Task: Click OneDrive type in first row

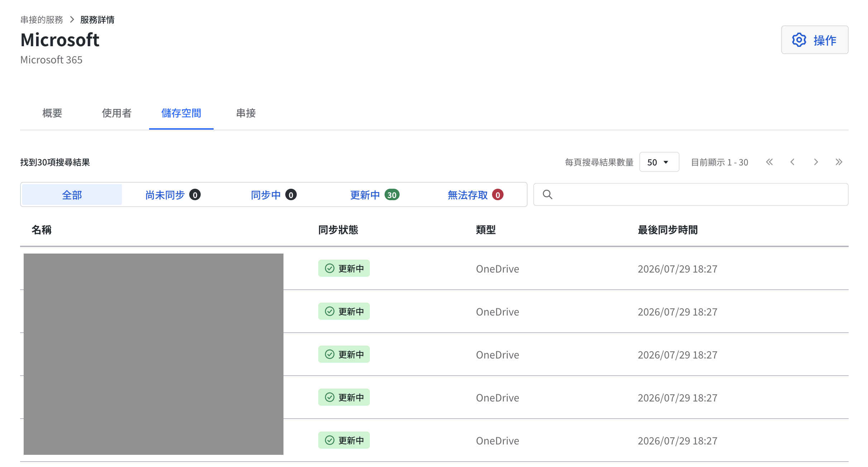Action: click(497, 269)
